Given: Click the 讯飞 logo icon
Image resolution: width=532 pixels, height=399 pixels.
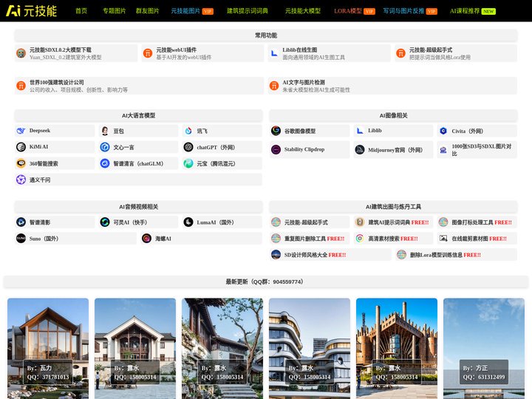Looking at the screenshot, I should coord(188,131).
